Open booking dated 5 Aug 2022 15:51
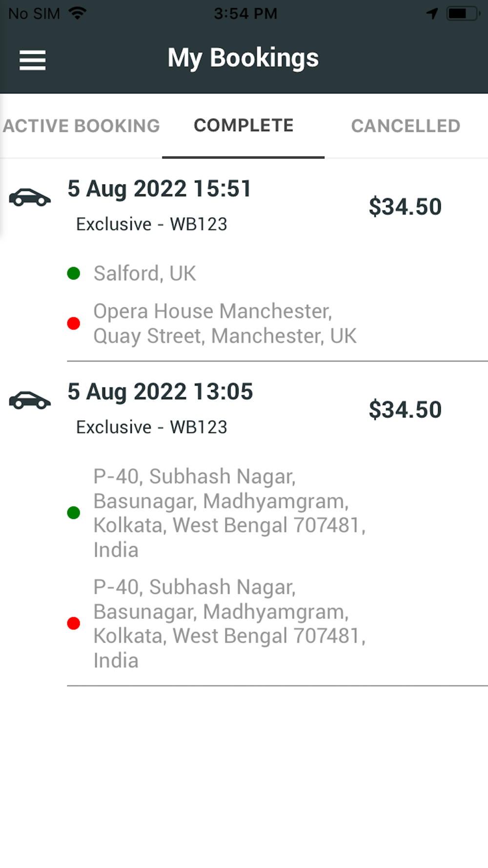 click(159, 189)
